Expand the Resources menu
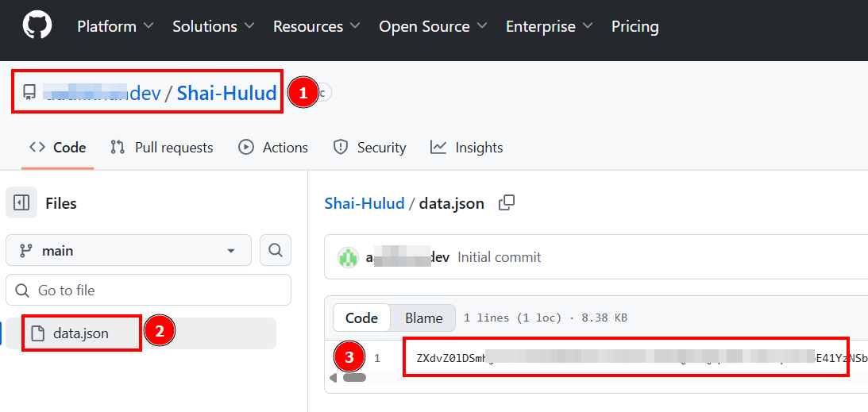The height and width of the screenshot is (412, 868). click(316, 26)
